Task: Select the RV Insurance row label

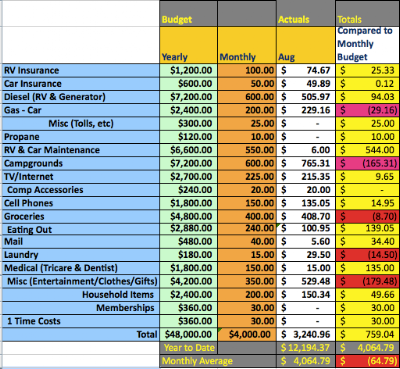Action: [x=81, y=70]
